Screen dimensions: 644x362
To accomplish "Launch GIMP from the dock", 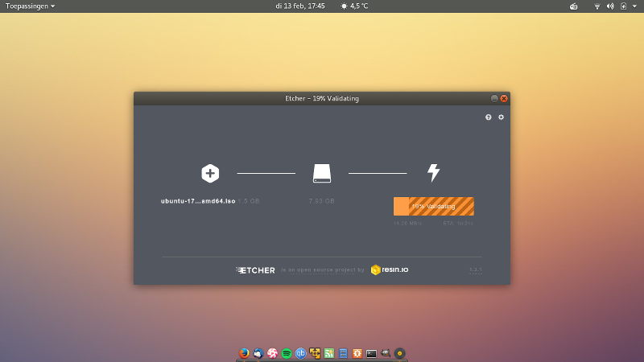I will [386, 352].
